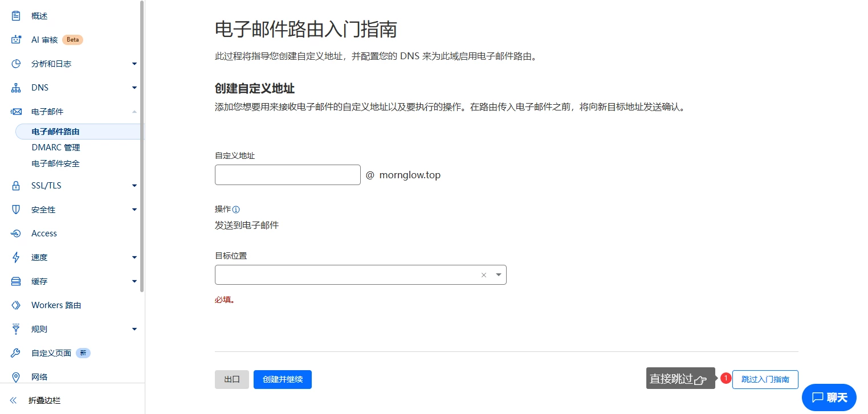Click the Workers 路由 sidebar icon
Screen dimensions: 868x414
point(17,305)
